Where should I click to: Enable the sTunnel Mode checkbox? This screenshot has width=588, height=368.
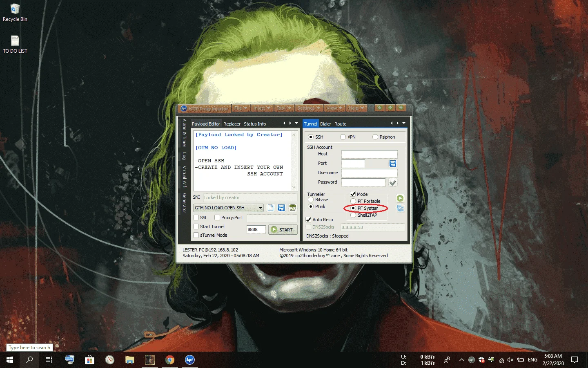[x=196, y=235]
